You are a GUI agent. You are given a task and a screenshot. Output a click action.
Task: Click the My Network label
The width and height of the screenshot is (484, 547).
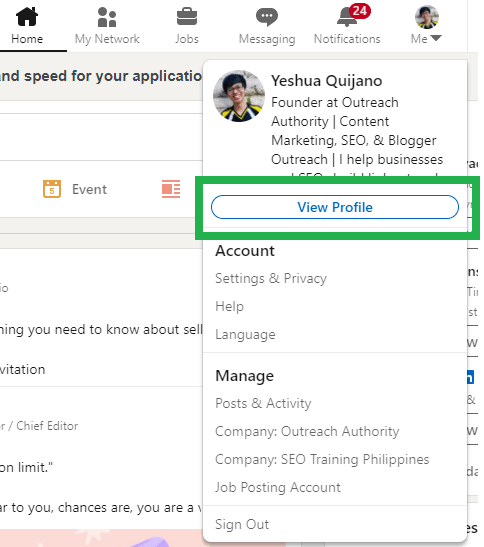pos(107,39)
